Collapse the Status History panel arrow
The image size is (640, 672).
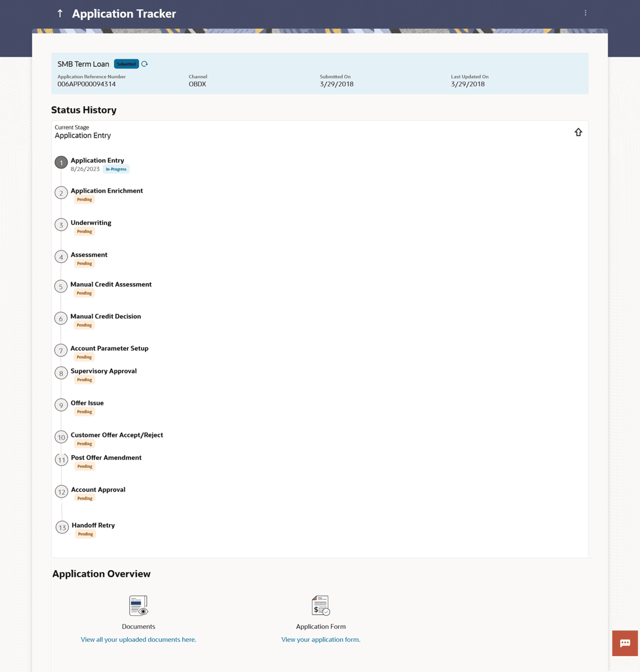tap(578, 132)
